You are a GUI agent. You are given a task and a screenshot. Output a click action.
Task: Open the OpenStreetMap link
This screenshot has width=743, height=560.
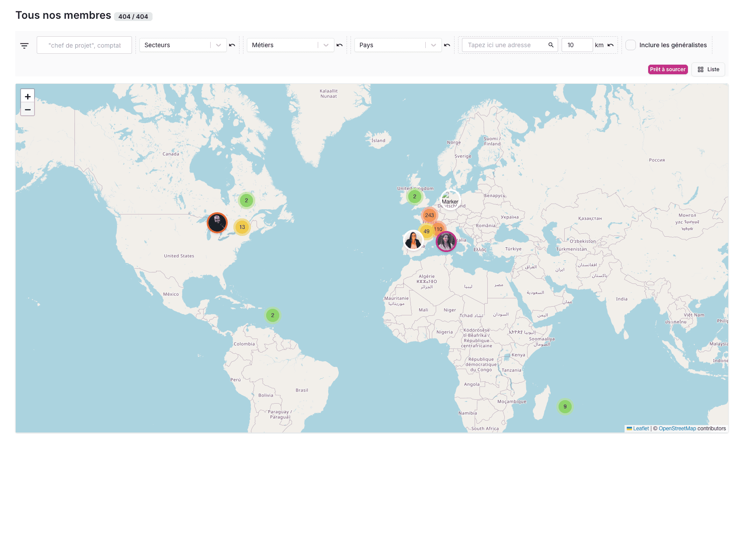coord(677,429)
